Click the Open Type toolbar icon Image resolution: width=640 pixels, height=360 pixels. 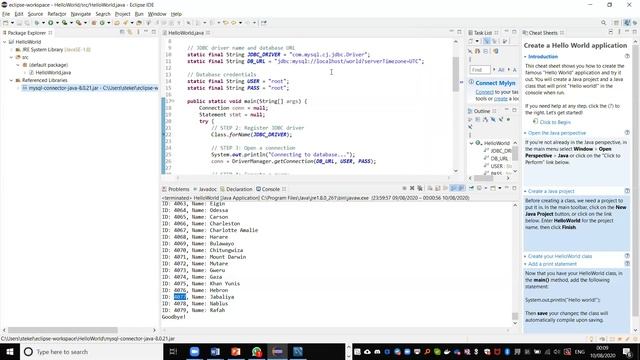pyautogui.click(x=117, y=23)
